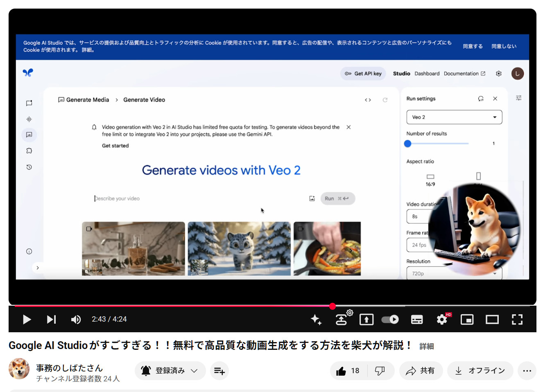Open the more actions ellipsis menu
The height and width of the screenshot is (392, 543).
[x=527, y=371]
